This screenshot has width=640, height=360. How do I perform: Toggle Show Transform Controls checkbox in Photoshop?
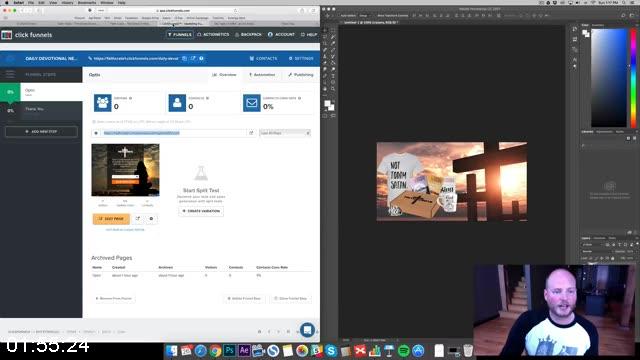[376, 16]
